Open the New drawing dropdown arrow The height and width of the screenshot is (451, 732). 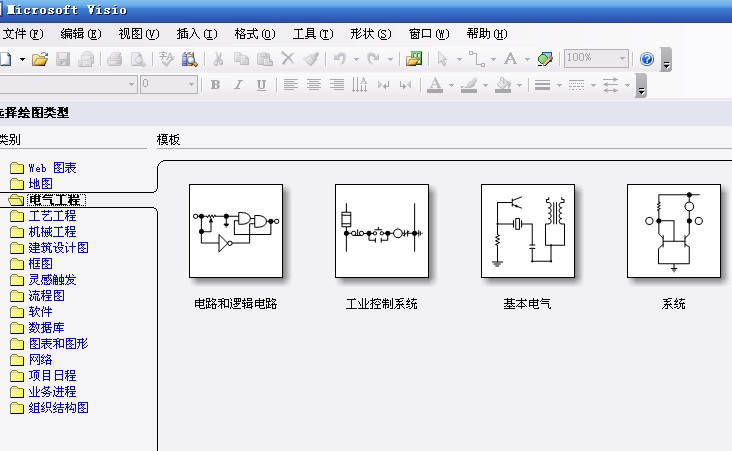point(22,59)
